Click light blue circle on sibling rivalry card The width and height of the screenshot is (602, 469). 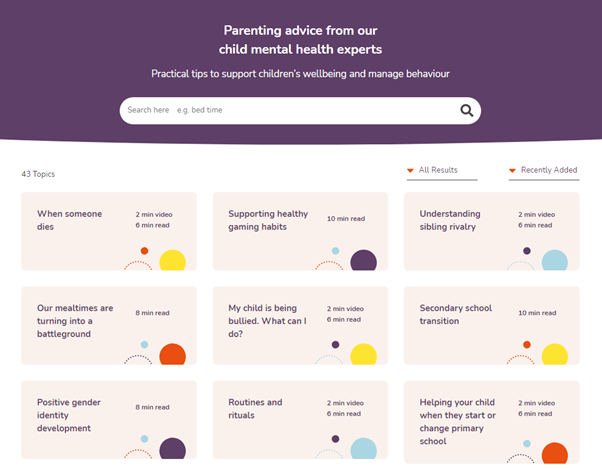click(x=554, y=260)
